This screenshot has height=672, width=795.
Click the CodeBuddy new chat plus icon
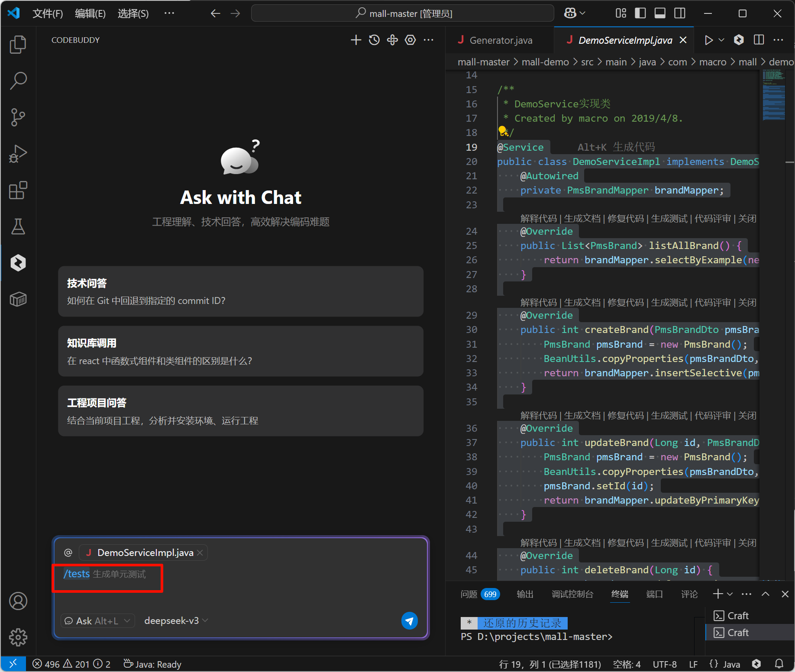pyautogui.click(x=355, y=40)
